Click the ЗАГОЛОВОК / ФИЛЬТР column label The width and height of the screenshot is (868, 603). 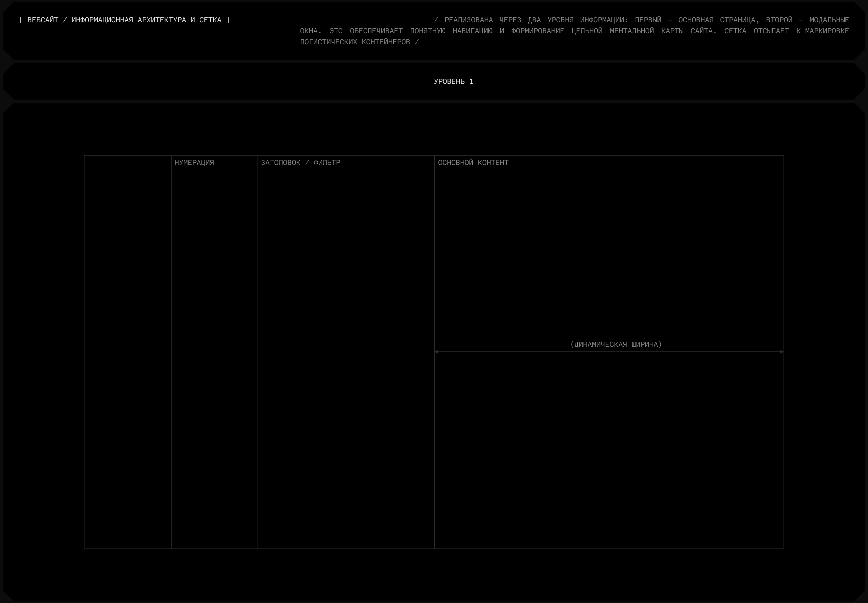click(x=300, y=163)
